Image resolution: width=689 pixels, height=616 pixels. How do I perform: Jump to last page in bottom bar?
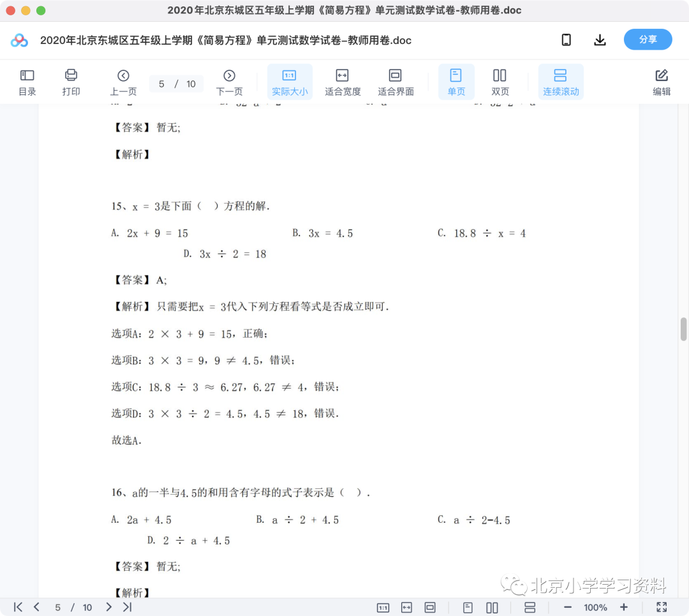[x=128, y=607]
